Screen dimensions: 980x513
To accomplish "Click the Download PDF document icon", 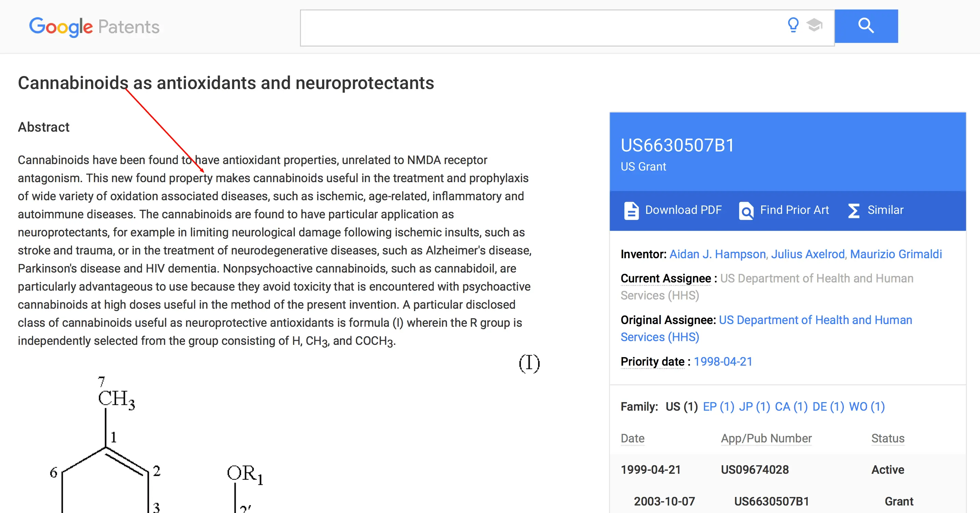I will pyautogui.click(x=631, y=210).
